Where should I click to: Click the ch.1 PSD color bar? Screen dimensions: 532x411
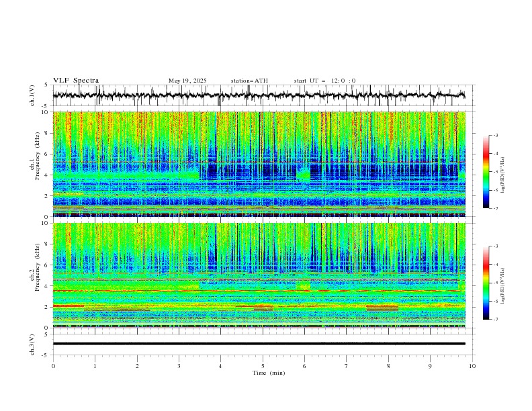[486, 172]
